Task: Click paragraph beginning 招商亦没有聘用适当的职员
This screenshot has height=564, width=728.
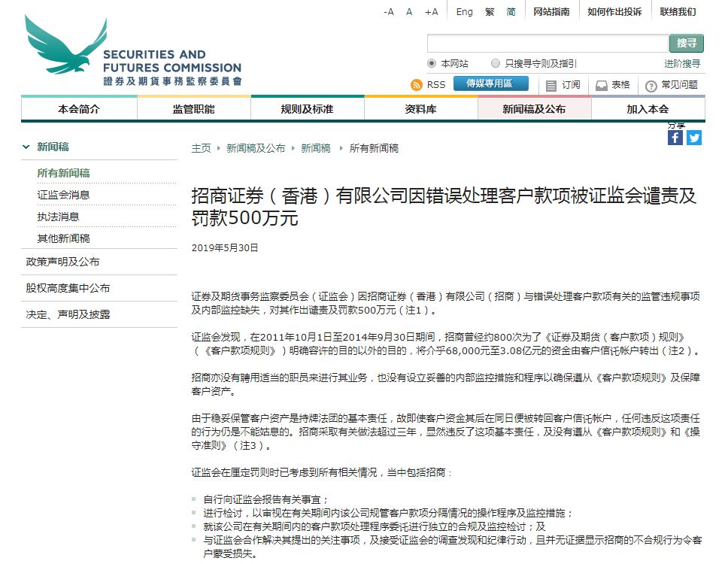Action: pos(446,384)
